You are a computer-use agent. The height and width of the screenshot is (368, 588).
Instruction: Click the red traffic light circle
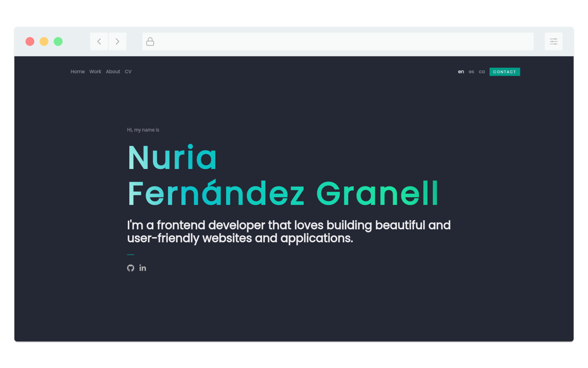(x=30, y=41)
